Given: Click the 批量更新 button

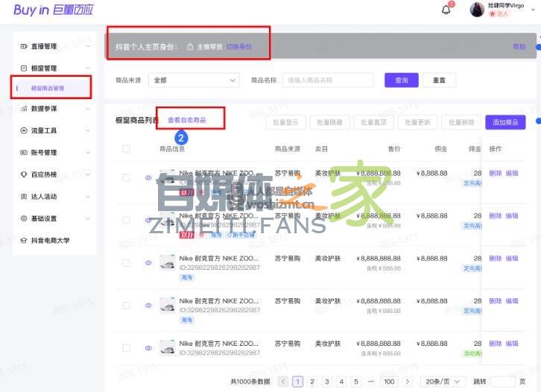Looking at the screenshot, I should (417, 122).
